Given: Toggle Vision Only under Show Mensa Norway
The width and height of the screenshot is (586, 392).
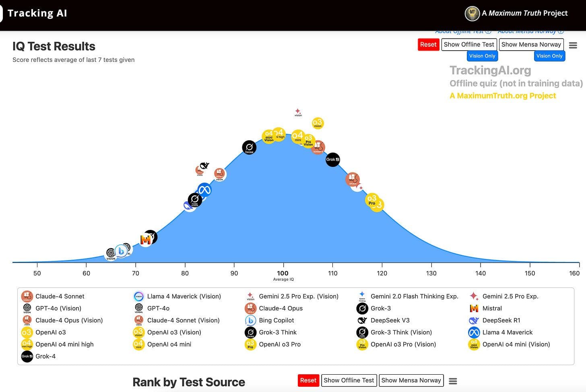Looking at the screenshot, I should tap(549, 56).
